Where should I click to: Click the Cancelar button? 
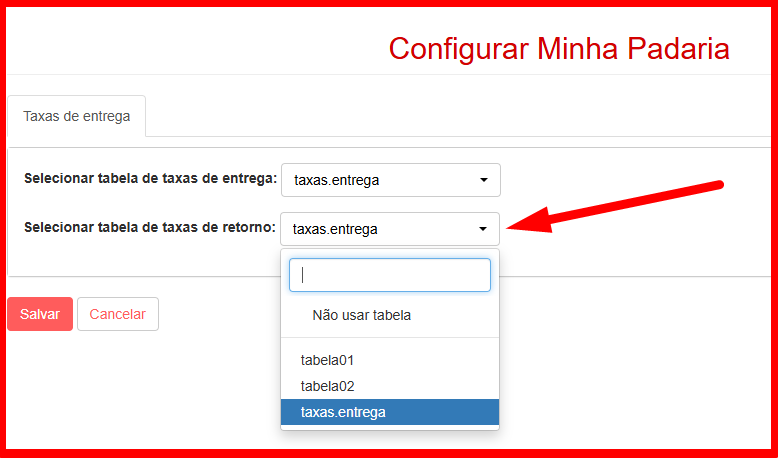pyautogui.click(x=118, y=314)
